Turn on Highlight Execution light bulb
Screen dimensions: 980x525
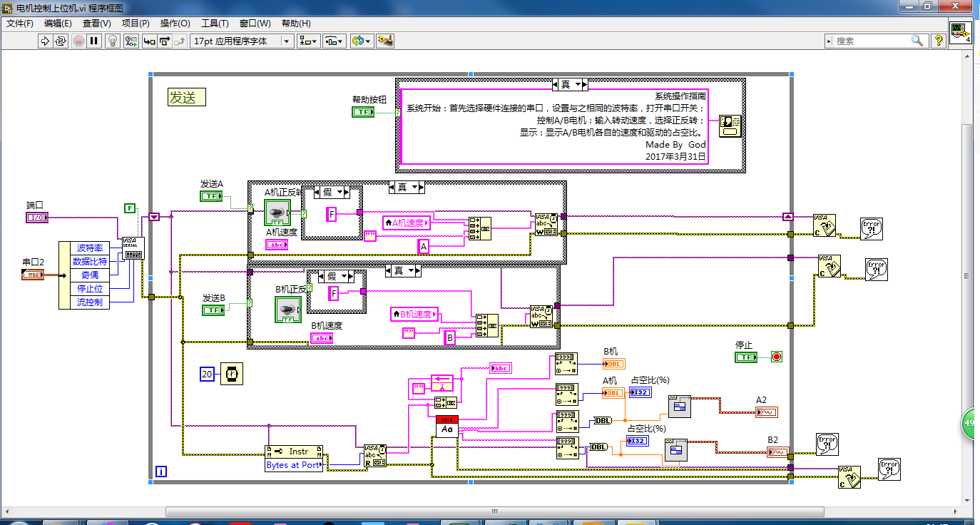pyautogui.click(x=113, y=41)
